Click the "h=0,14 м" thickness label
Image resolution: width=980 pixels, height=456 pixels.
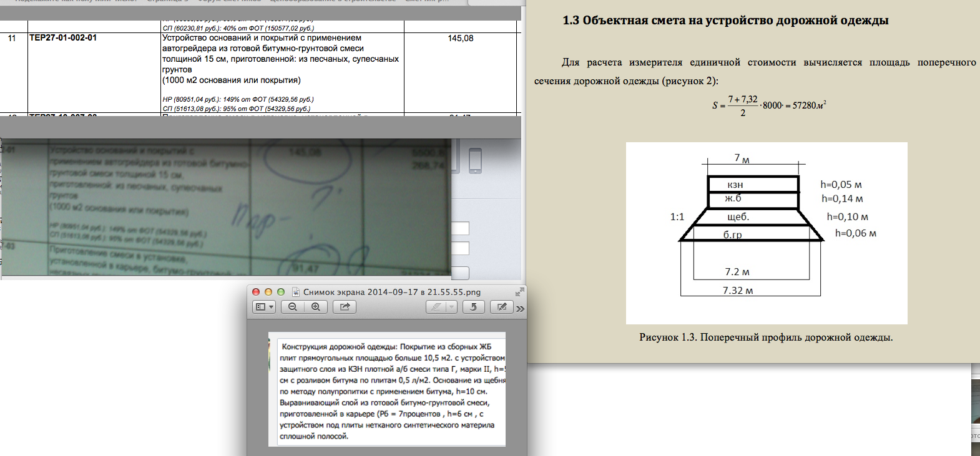[842, 199]
